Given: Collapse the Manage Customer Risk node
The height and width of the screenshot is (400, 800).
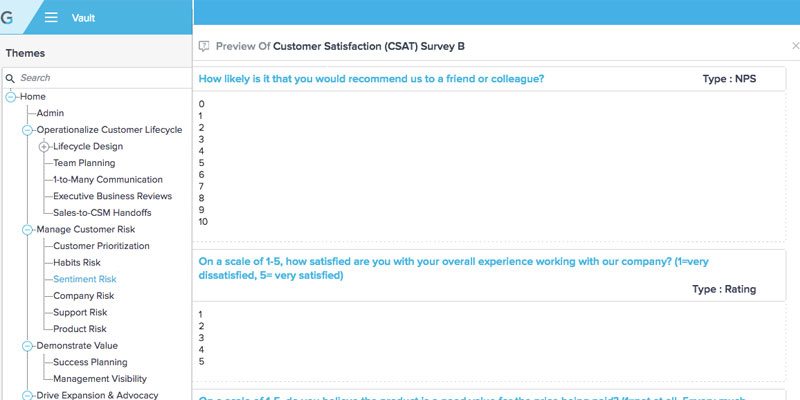Looking at the screenshot, I should (x=28, y=230).
